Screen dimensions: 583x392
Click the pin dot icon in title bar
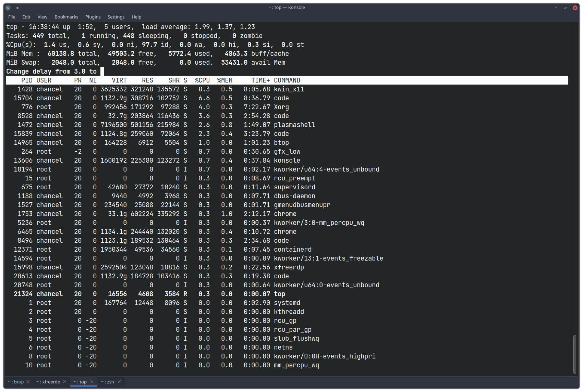17,8
